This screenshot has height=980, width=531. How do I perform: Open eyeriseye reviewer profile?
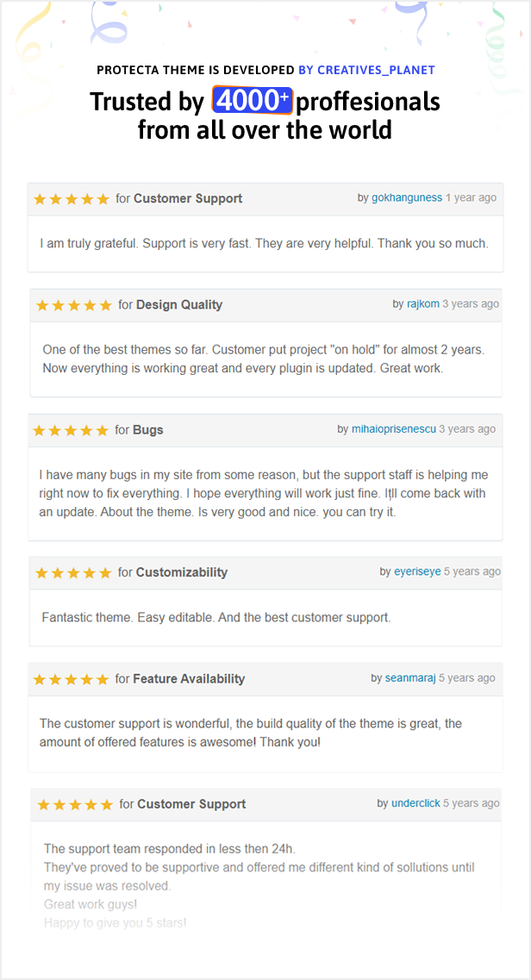pyautogui.click(x=417, y=571)
